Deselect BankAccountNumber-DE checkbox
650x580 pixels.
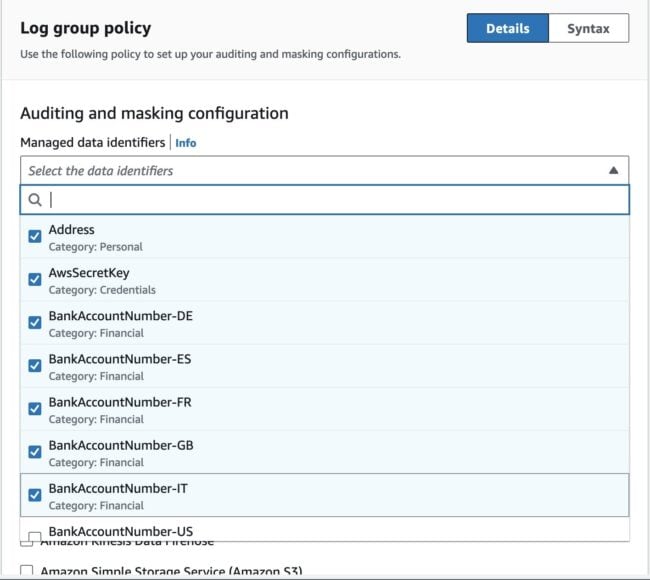point(35,323)
